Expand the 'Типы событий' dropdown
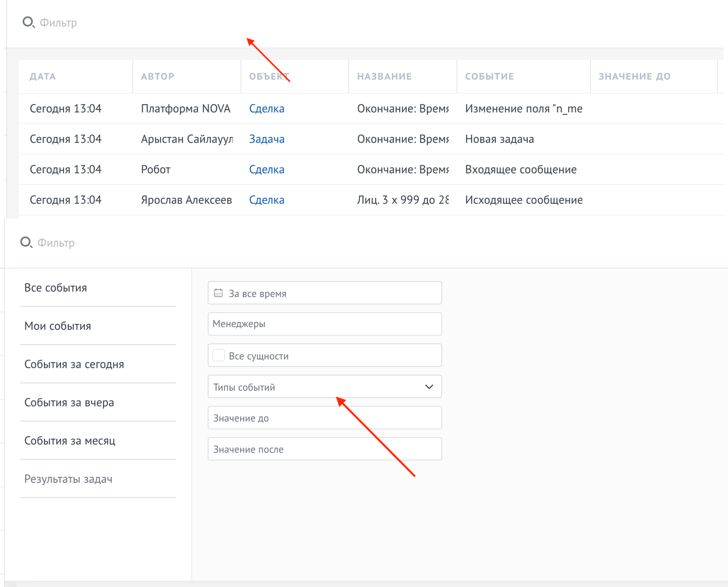Image resolution: width=728 pixels, height=587 pixels. click(429, 387)
